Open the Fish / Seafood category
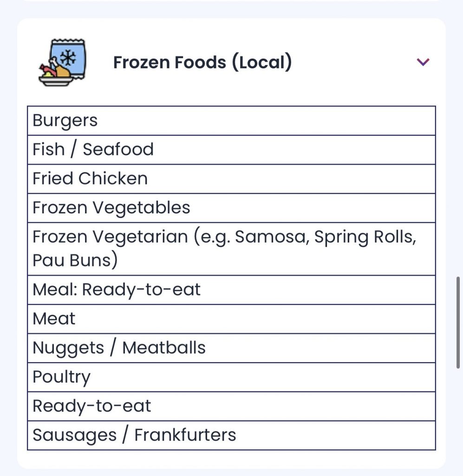463x476 pixels. pyautogui.click(x=231, y=150)
